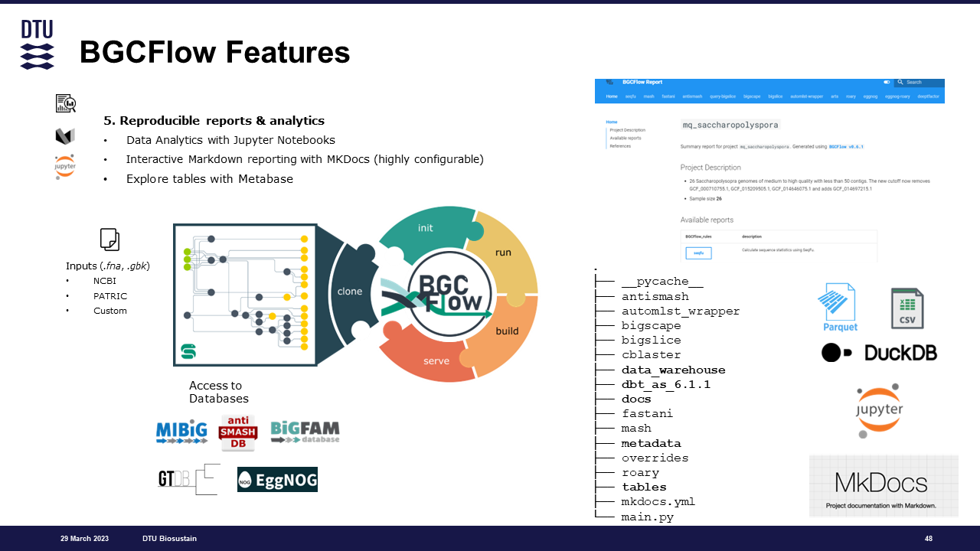
Task: Click the BiG-FAM database logo
Action: pyautogui.click(x=305, y=432)
